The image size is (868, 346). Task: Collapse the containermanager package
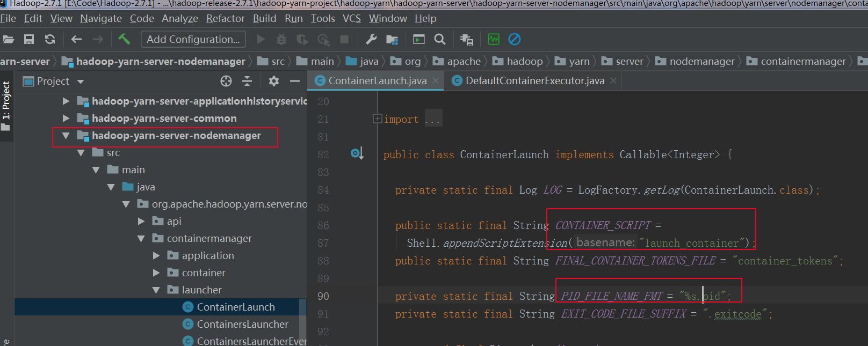tap(141, 239)
